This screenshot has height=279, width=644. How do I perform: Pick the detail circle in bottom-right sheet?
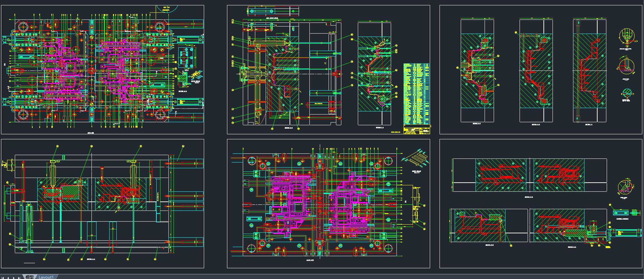click(625, 187)
